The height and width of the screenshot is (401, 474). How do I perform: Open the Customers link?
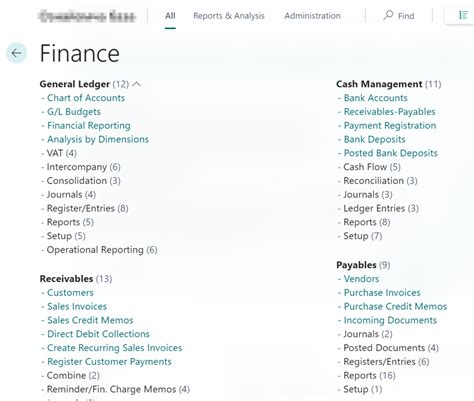point(70,293)
